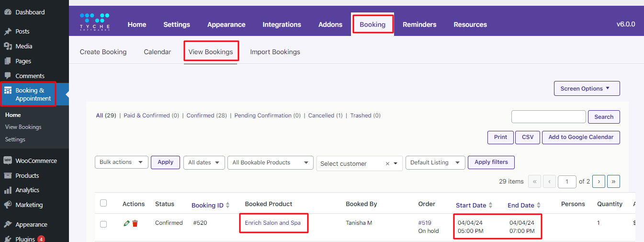This screenshot has height=242, width=644.
Task: Open the All dates dropdown
Action: (x=204, y=162)
